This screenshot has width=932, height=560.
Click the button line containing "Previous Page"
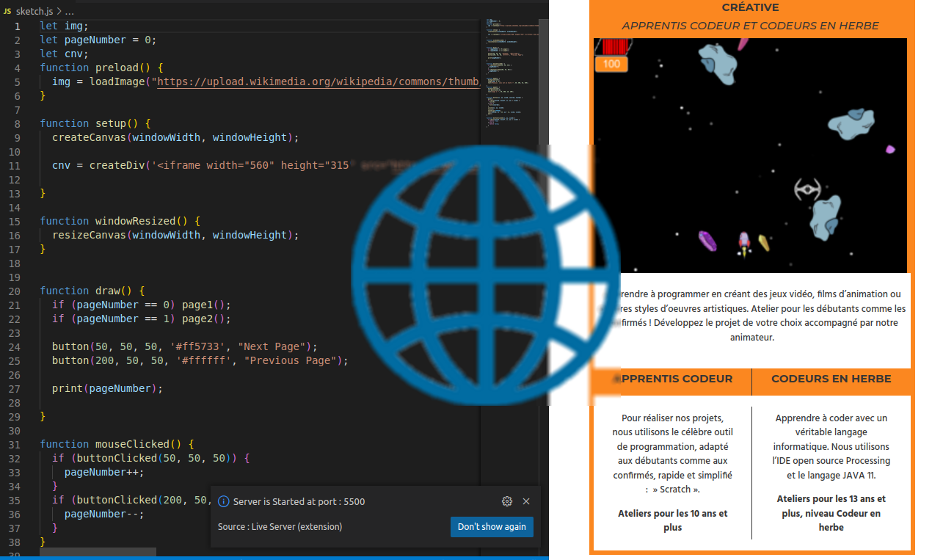point(200,360)
